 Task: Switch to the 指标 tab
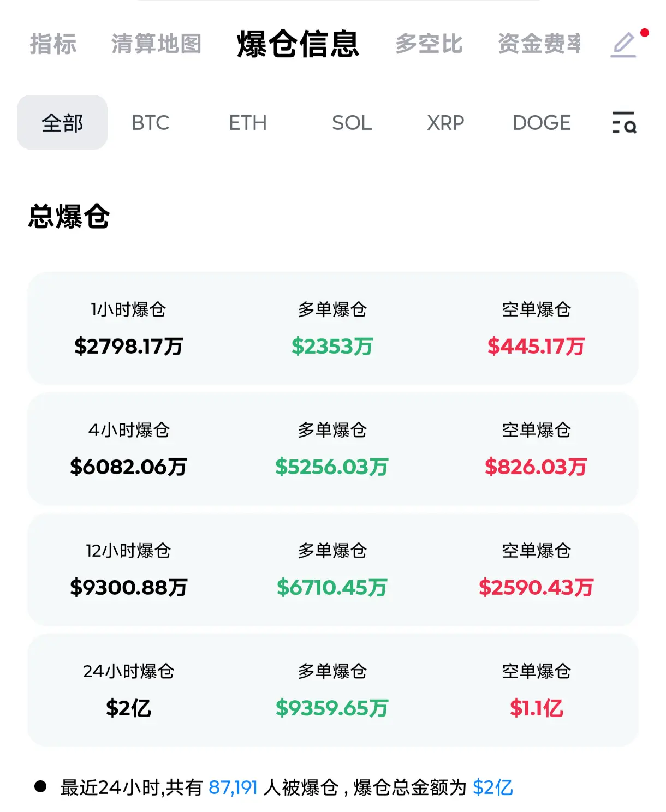coord(53,44)
